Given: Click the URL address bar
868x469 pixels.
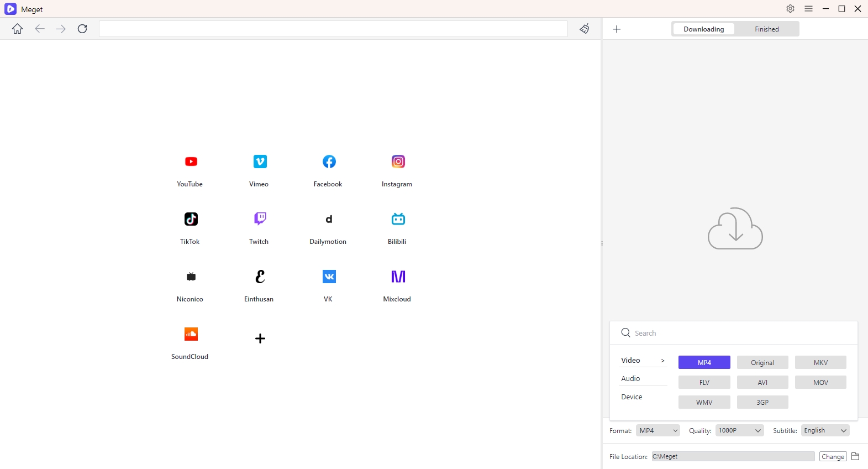Looking at the screenshot, I should click(333, 29).
